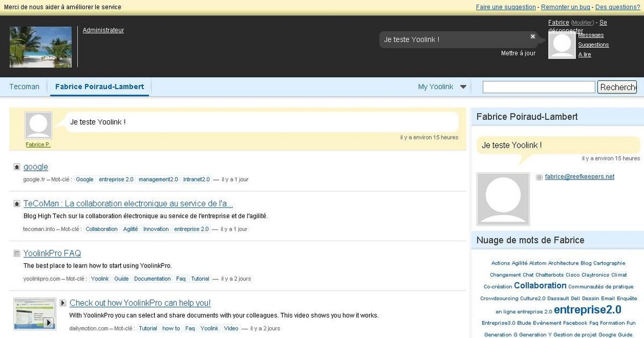
Task: Click the Documentation tag on YoolinkPro FAQ
Action: 153,279
